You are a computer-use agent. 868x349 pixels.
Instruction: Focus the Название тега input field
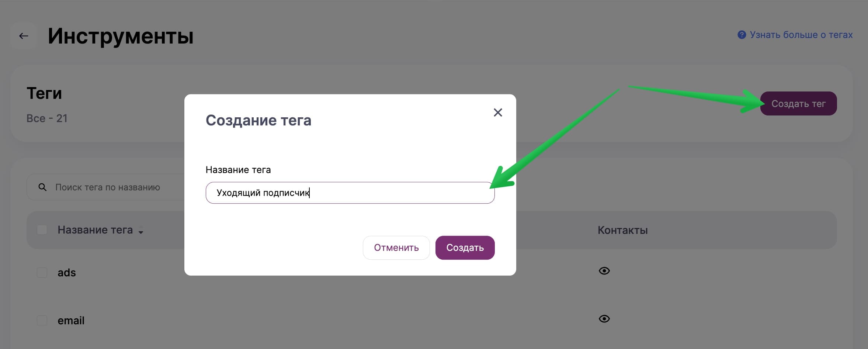pos(350,193)
